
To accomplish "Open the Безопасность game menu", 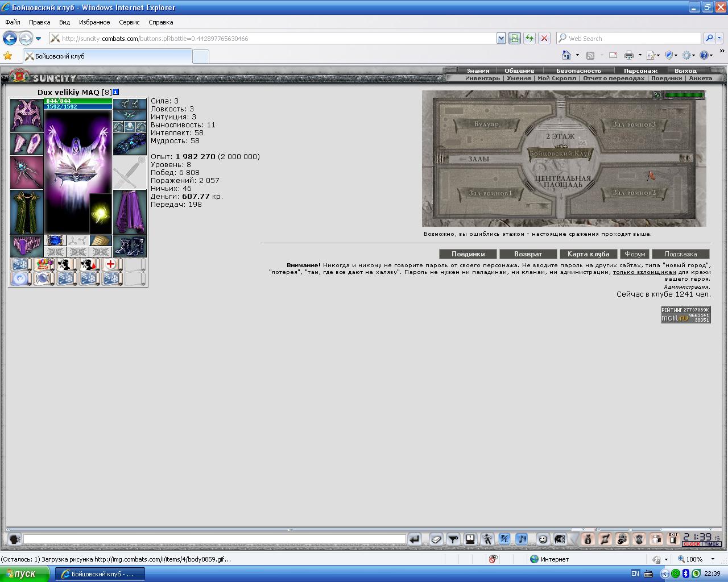I will click(x=578, y=71).
